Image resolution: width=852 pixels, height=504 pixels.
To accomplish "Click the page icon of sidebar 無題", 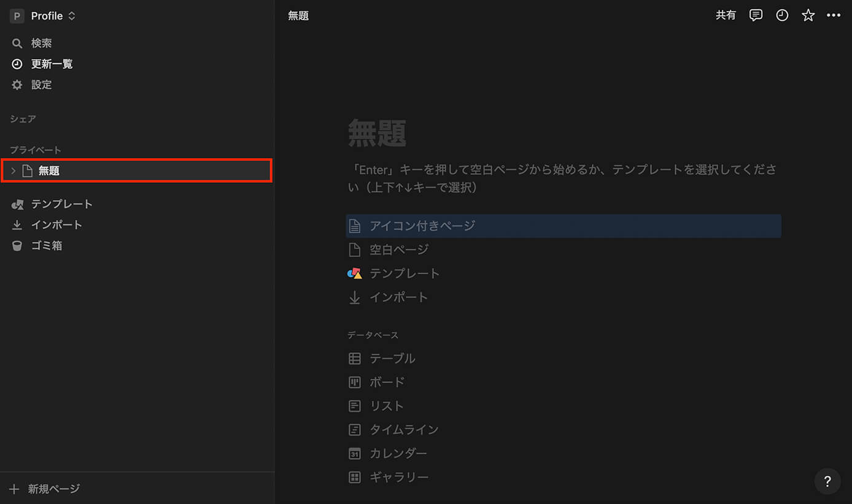I will tap(27, 171).
